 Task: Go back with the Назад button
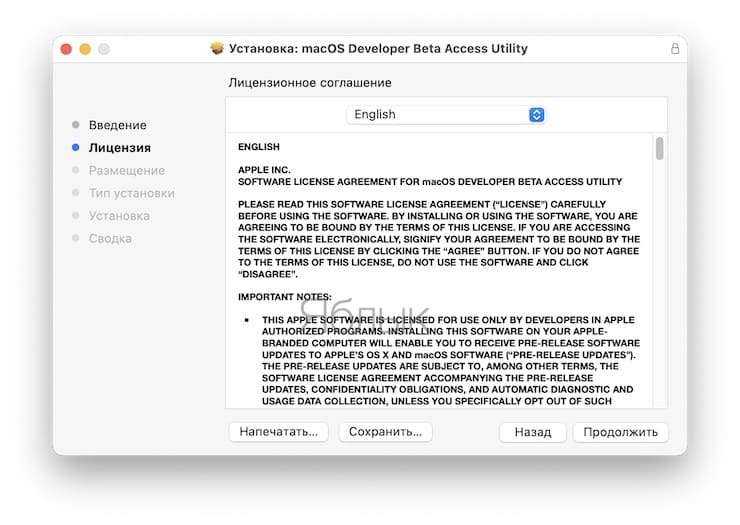click(533, 432)
